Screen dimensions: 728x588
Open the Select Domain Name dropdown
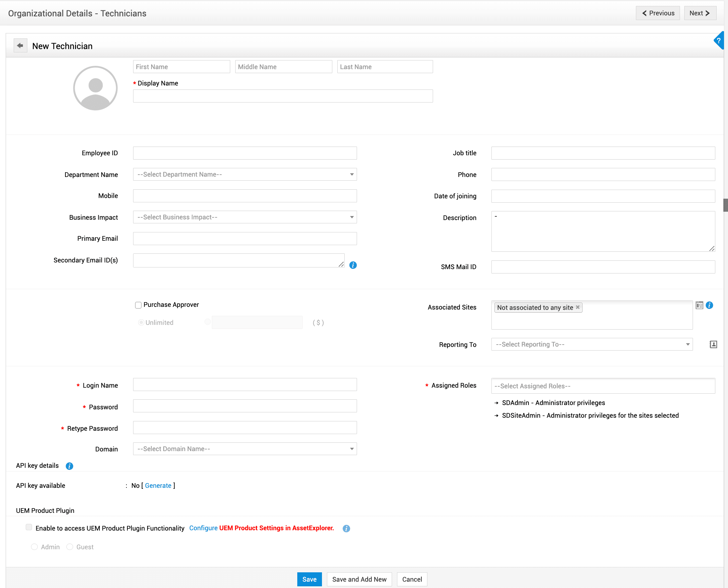point(245,449)
